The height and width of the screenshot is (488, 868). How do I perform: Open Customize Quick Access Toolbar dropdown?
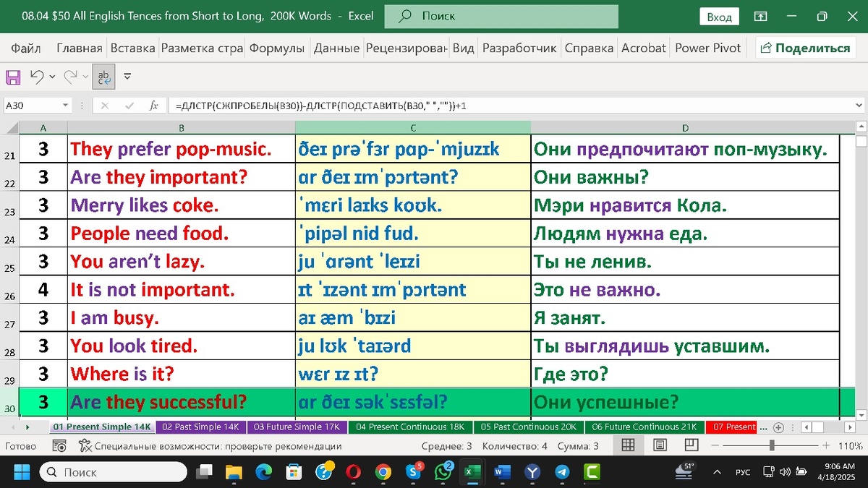(127, 77)
